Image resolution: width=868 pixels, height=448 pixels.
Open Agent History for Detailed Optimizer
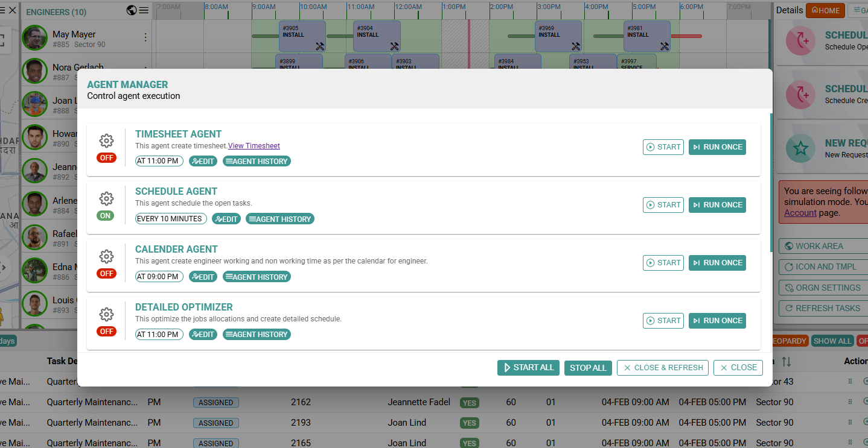(x=257, y=335)
